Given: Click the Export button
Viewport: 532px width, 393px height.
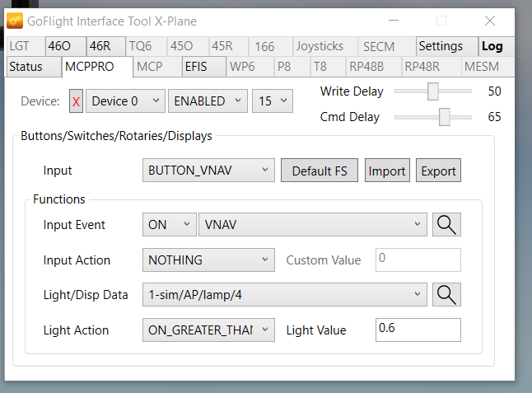Looking at the screenshot, I should click(438, 171).
